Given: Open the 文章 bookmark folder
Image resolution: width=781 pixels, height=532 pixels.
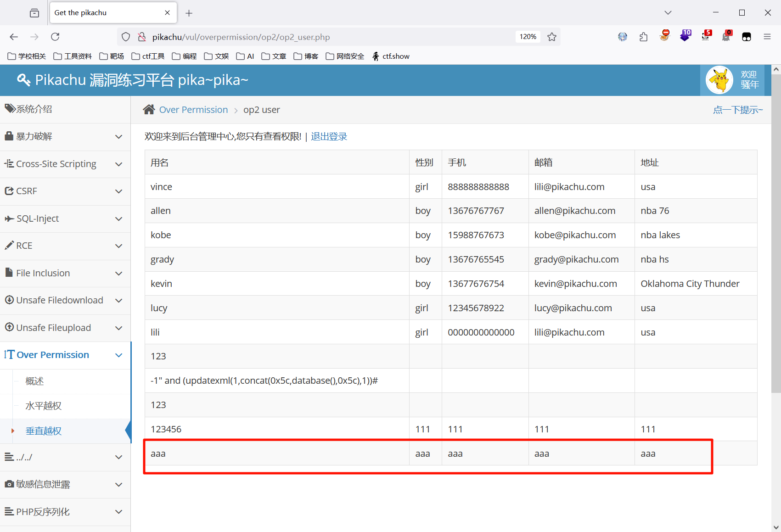Looking at the screenshot, I should 274,56.
